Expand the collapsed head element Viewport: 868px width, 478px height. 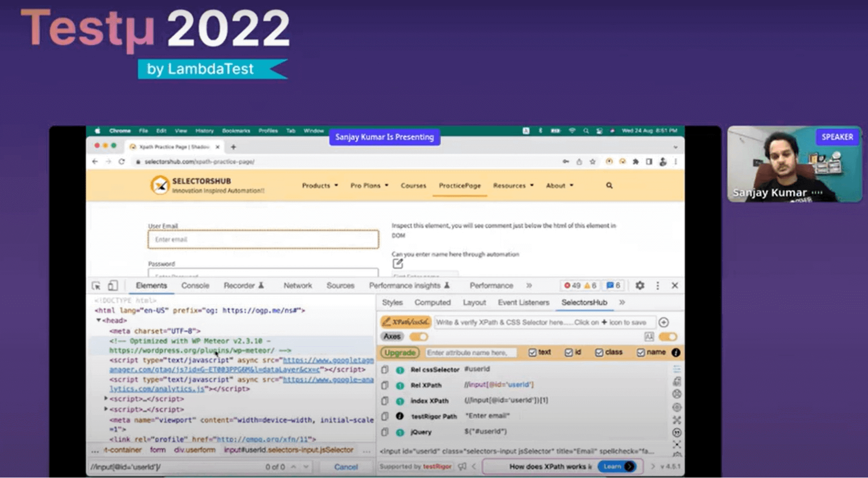(99, 320)
